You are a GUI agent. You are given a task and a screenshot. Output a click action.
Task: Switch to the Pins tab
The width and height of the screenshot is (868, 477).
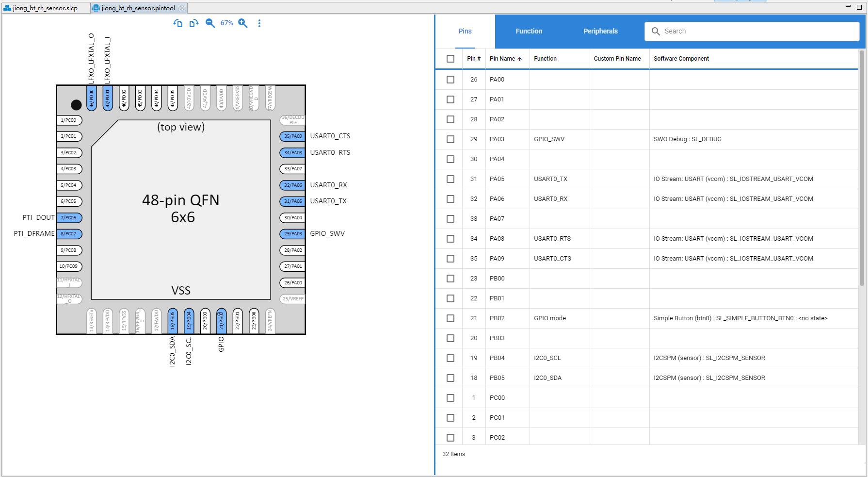click(465, 31)
